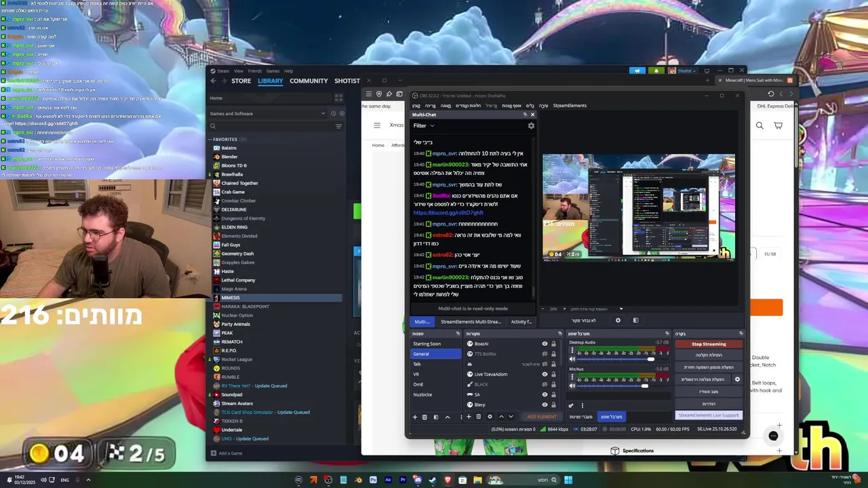
Task: Click the ADD ELEMENT button
Action: 541,417
